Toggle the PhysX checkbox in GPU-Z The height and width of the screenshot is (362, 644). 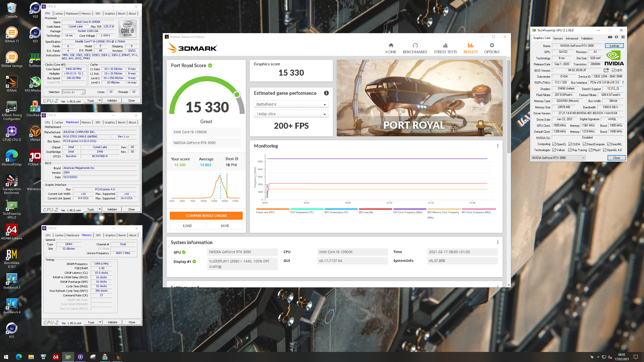pyautogui.click(x=590, y=150)
